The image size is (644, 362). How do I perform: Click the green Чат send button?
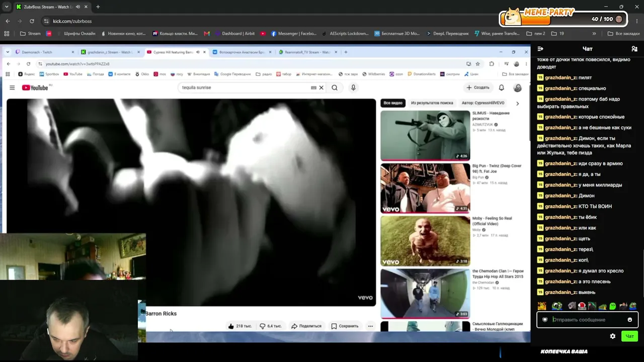(629, 336)
